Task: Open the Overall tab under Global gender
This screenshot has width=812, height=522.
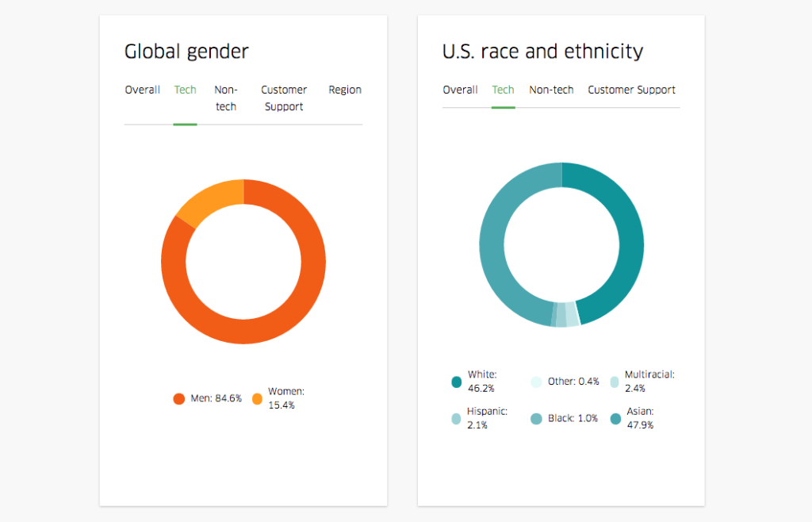Action: [142, 90]
